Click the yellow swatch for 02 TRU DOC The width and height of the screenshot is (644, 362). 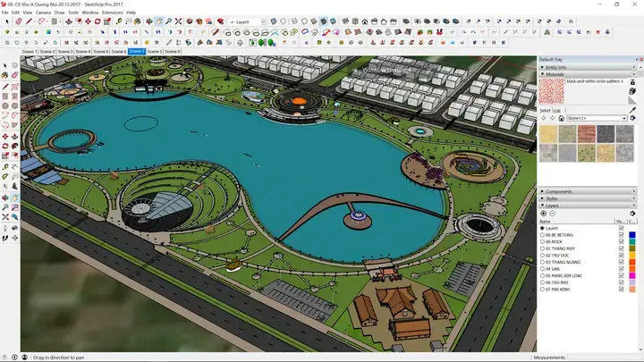(x=632, y=256)
